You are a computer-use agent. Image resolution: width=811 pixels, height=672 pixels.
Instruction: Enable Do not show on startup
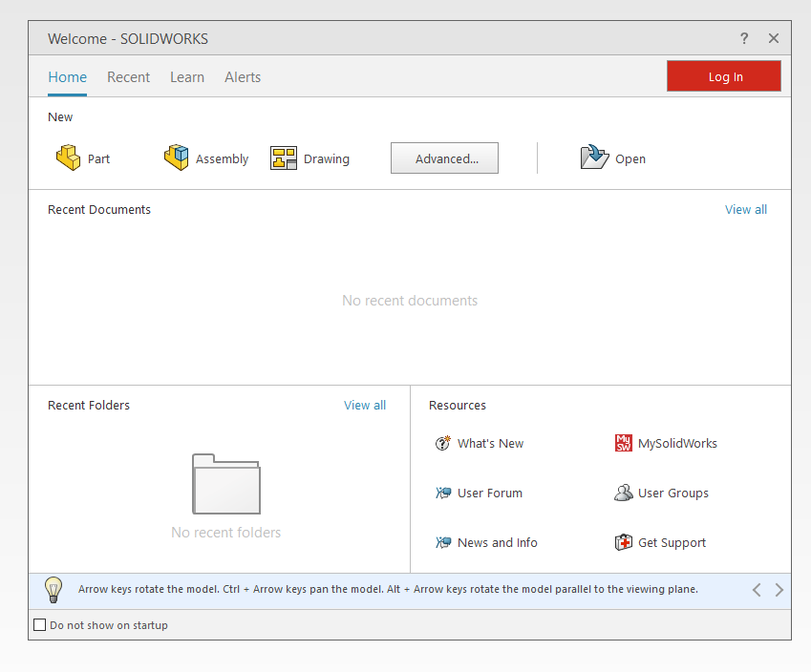[x=40, y=625]
